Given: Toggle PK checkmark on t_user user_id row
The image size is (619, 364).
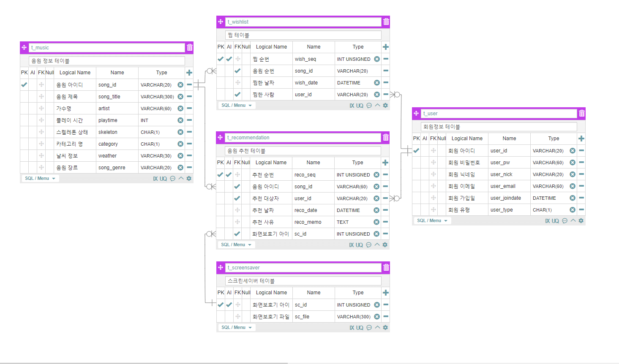Looking at the screenshot, I should click(416, 151).
